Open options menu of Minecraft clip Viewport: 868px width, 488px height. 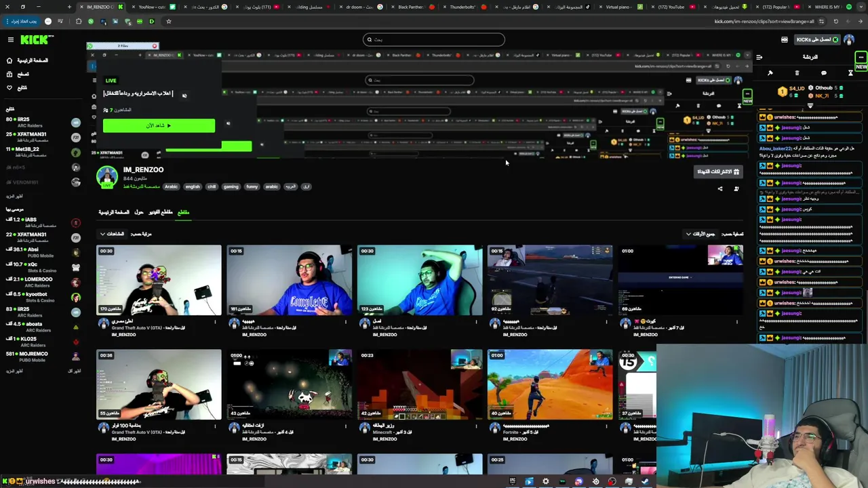click(475, 426)
